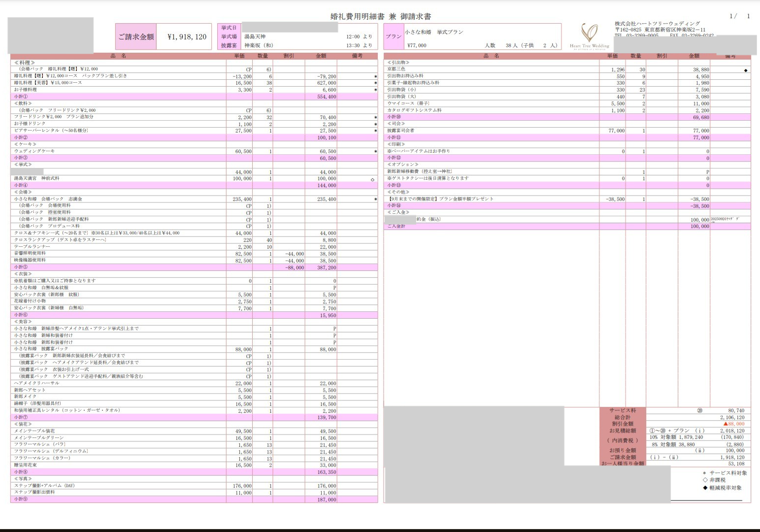Select the 挙式場 label in header box

coord(229,36)
